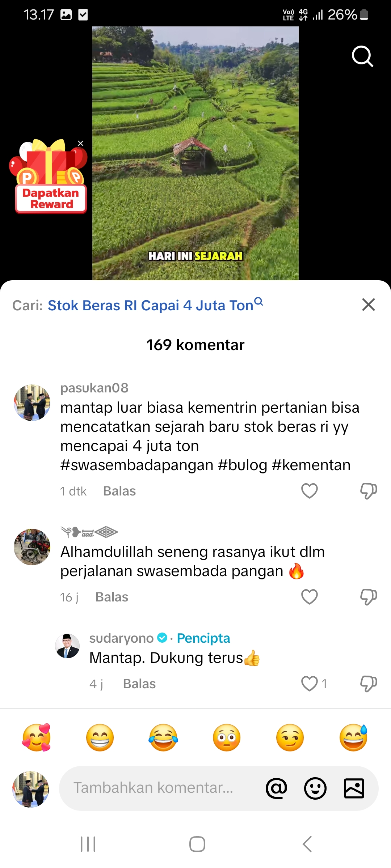Insert a mention using the @ icon
Screen dimensions: 391x868
277,788
